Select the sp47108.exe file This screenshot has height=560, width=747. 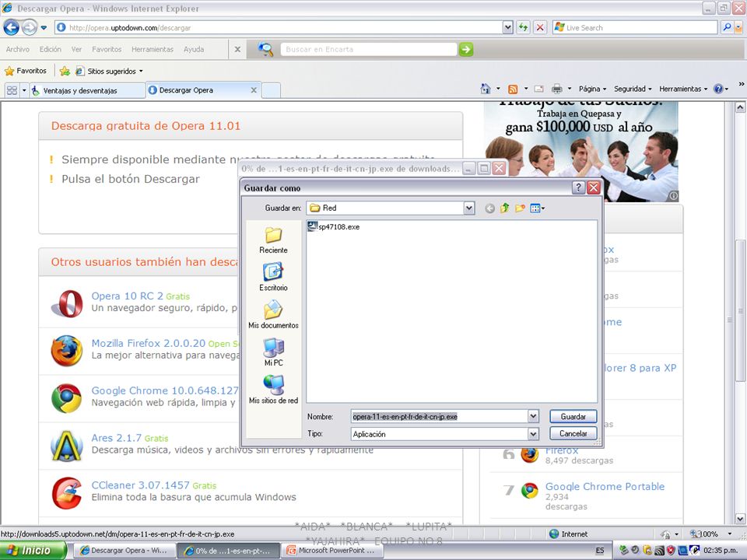(334, 226)
